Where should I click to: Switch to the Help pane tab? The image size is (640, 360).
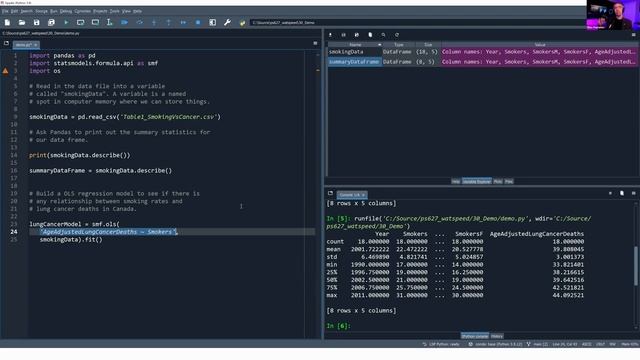point(456,181)
